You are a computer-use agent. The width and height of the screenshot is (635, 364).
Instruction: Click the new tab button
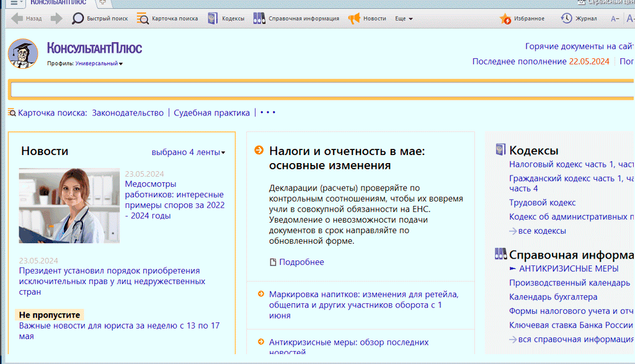pyautogui.click(x=103, y=2)
